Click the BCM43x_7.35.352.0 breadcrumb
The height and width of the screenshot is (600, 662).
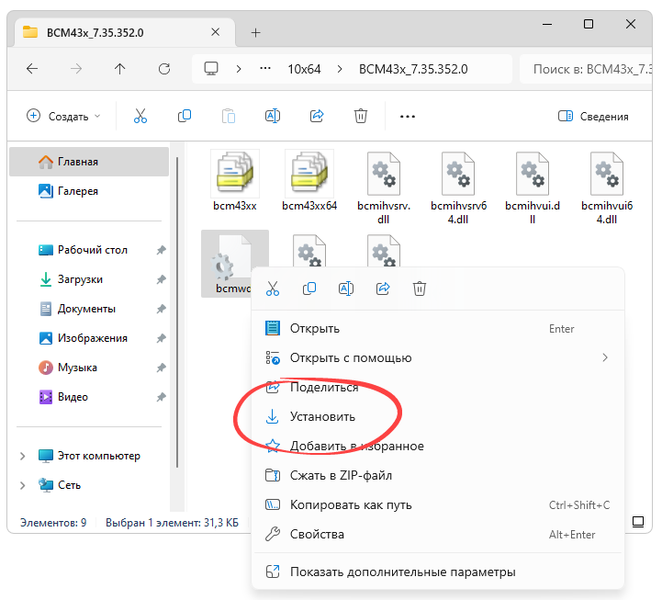(x=413, y=69)
